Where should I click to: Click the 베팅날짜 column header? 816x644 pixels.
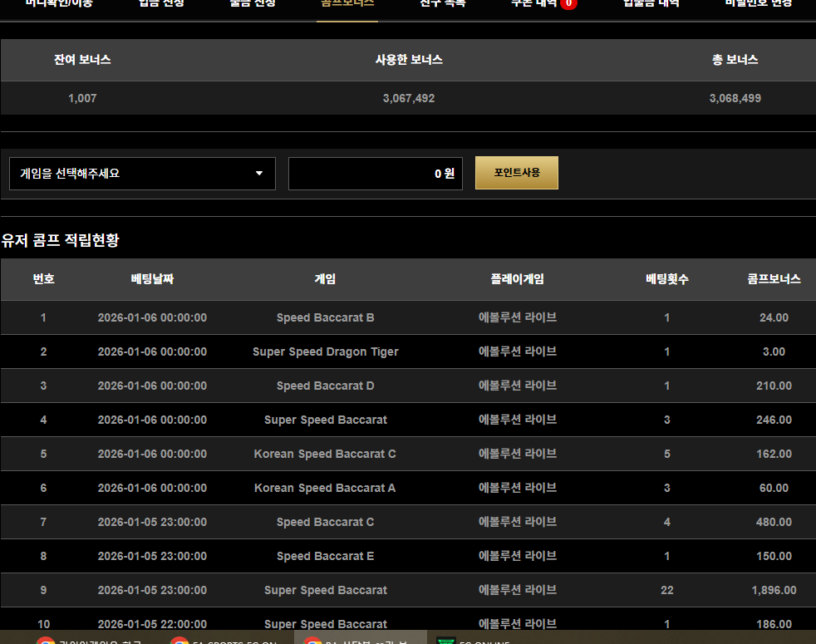tap(152, 279)
